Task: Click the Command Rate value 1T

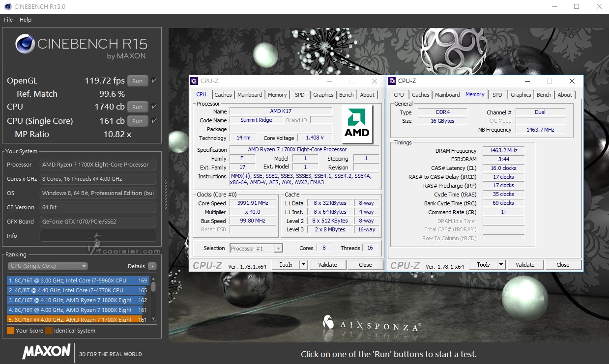Action: click(x=503, y=212)
